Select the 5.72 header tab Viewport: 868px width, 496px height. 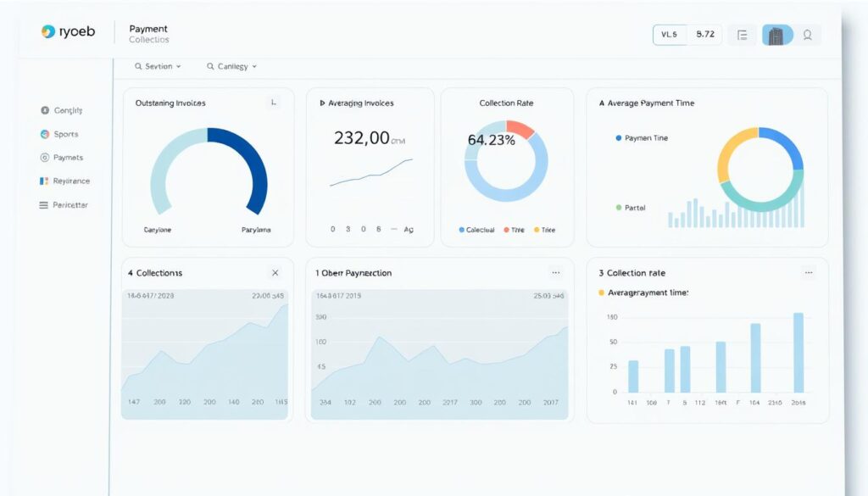tap(704, 35)
